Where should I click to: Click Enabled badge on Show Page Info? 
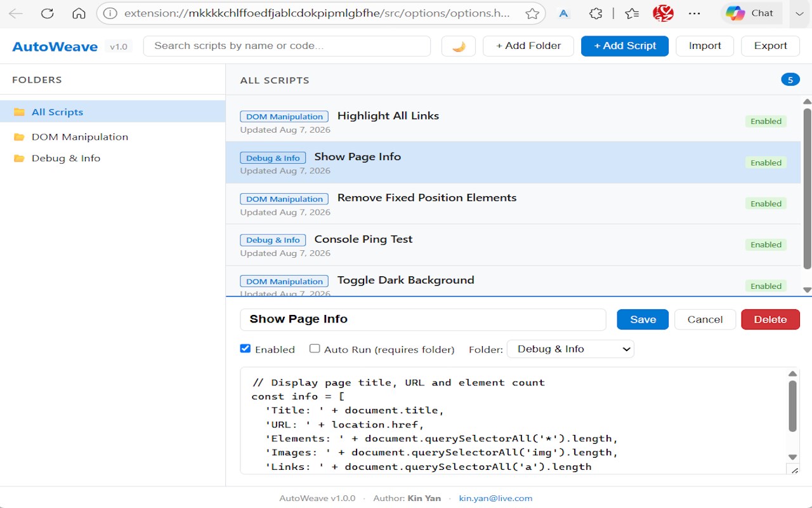point(766,163)
